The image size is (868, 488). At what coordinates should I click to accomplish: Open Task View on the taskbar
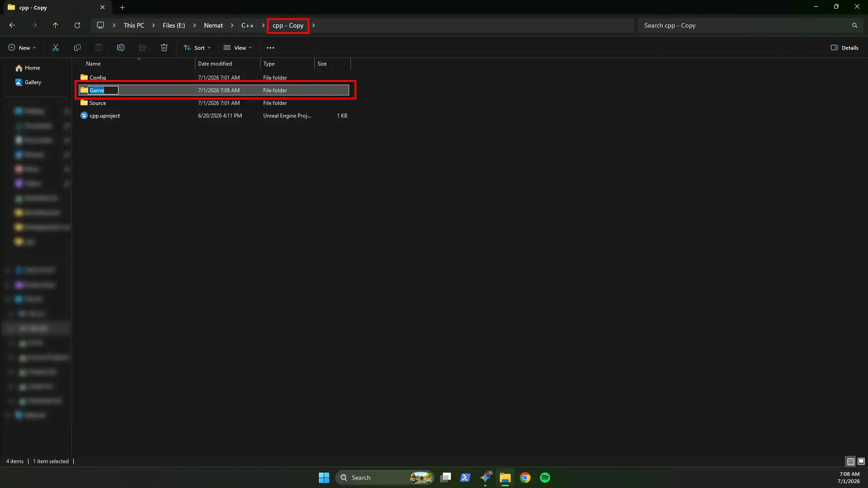tap(446, 478)
